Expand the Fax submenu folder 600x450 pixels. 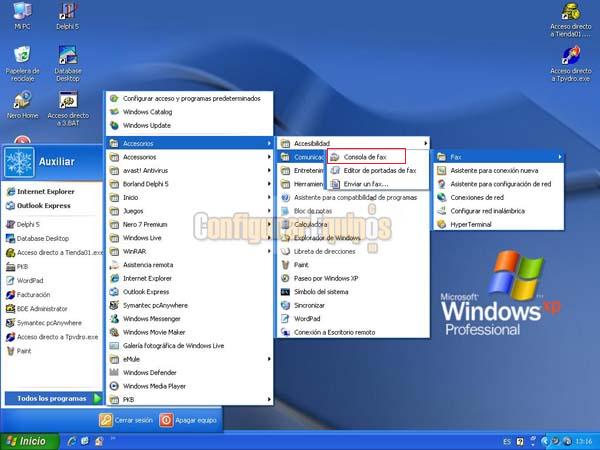point(499,157)
